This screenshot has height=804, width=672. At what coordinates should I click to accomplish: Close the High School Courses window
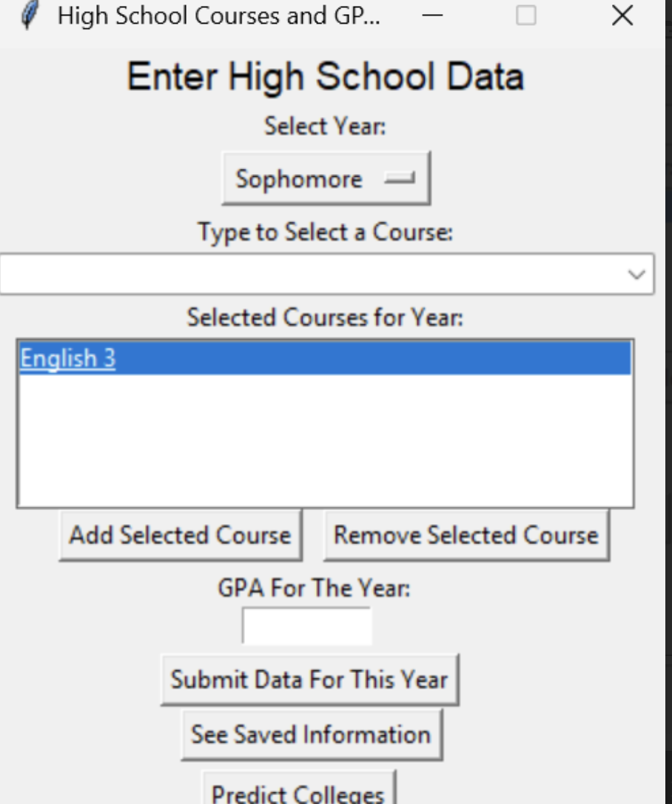[622, 16]
